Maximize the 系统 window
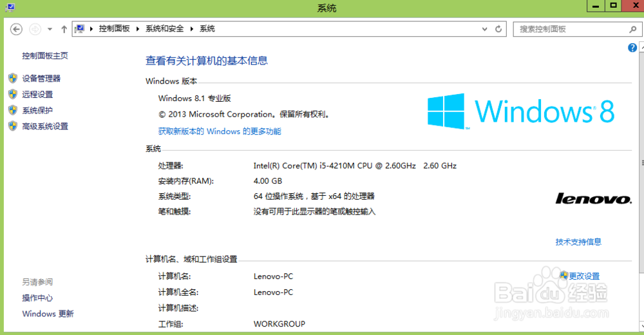This screenshot has width=644, height=335. click(x=613, y=6)
